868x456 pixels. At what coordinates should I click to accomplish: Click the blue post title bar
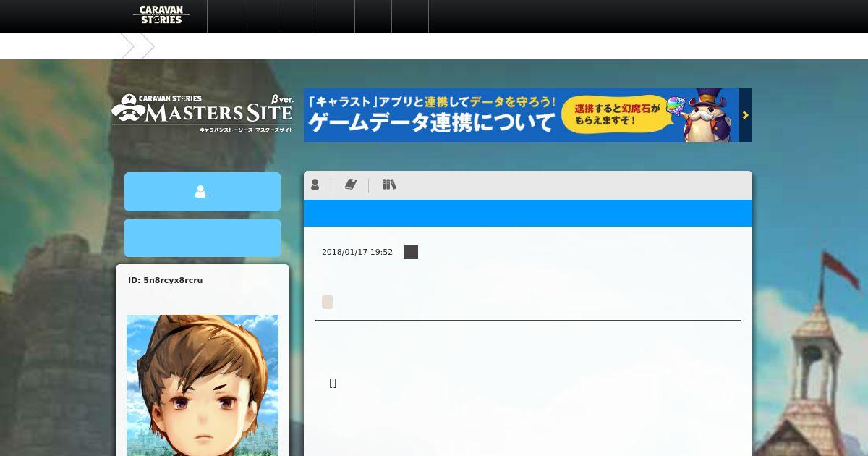(528, 214)
